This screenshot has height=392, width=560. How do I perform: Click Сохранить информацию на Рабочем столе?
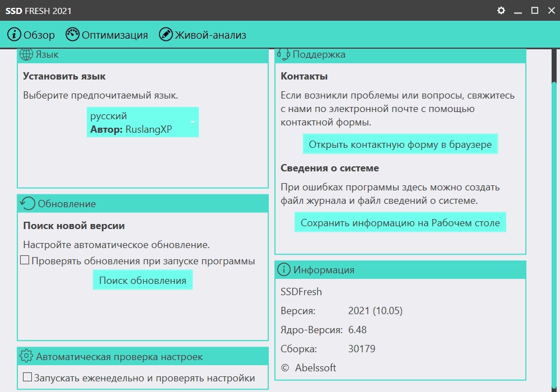click(x=400, y=222)
